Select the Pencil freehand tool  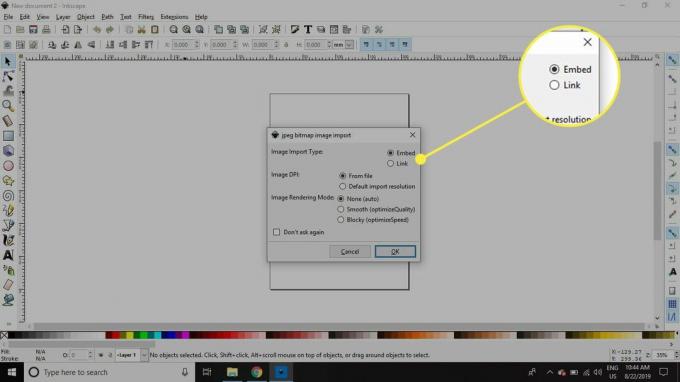[8, 210]
